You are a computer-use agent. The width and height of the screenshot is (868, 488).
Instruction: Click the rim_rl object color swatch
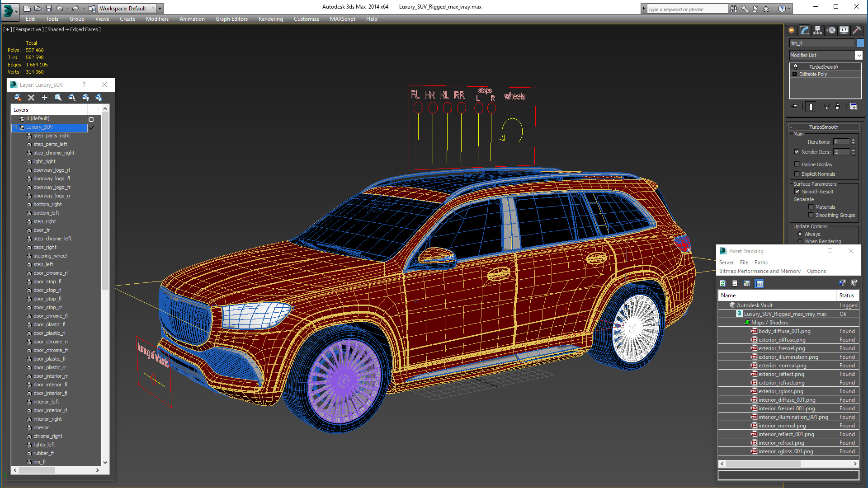point(860,43)
